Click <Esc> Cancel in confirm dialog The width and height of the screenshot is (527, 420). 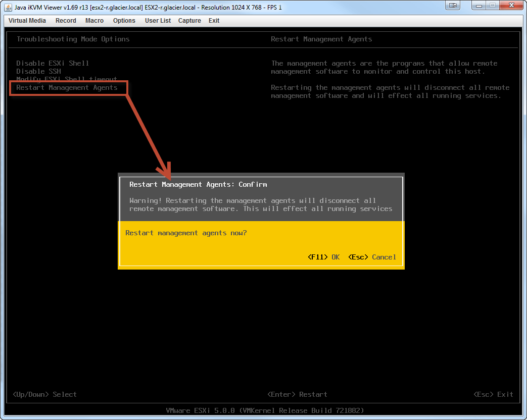click(372, 257)
